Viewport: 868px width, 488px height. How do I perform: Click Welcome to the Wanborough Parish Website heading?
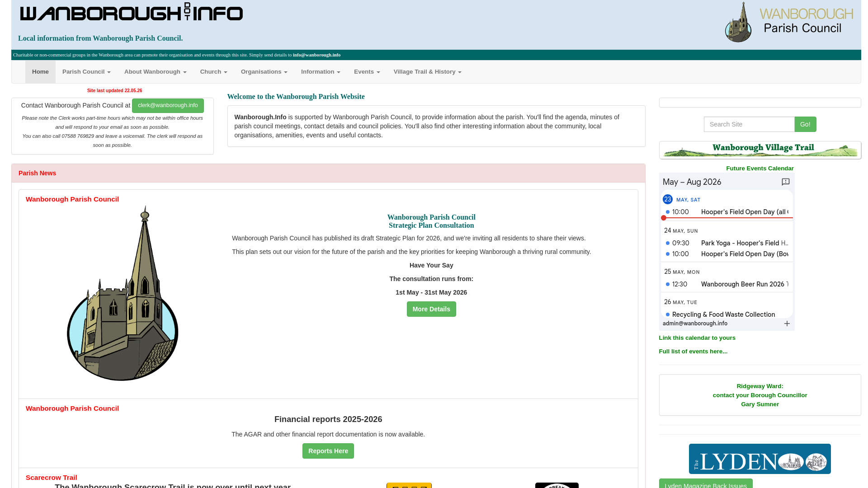[x=296, y=97]
